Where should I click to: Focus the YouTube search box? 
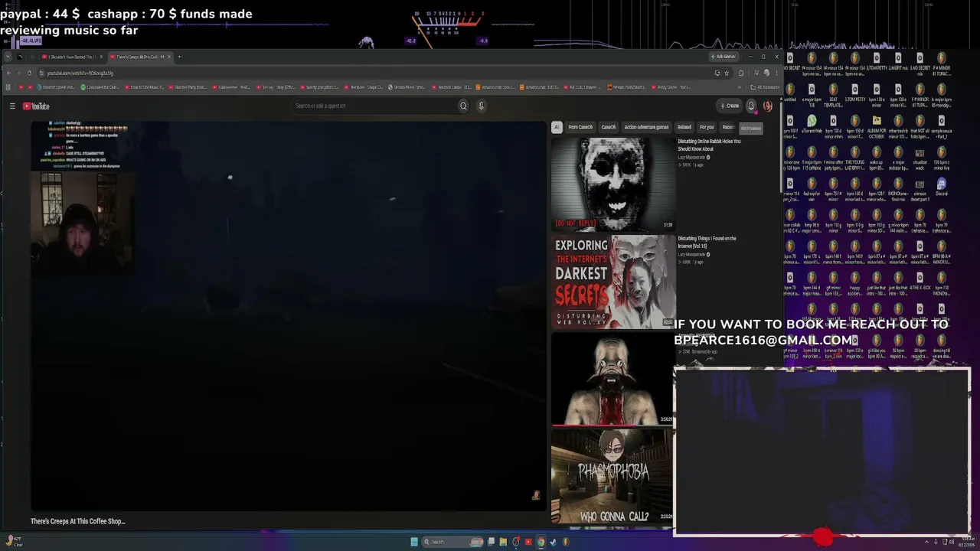(x=375, y=106)
